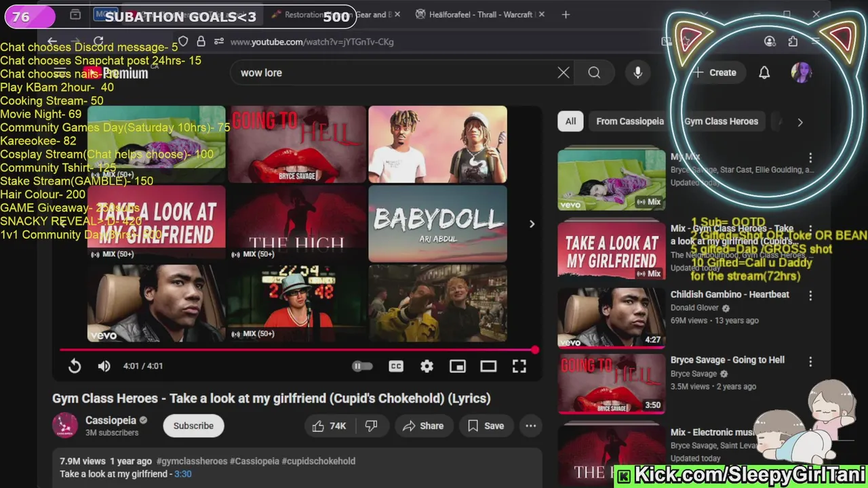Like the video with the 74K thumbs up
This screenshot has width=868, height=488.
[330, 426]
